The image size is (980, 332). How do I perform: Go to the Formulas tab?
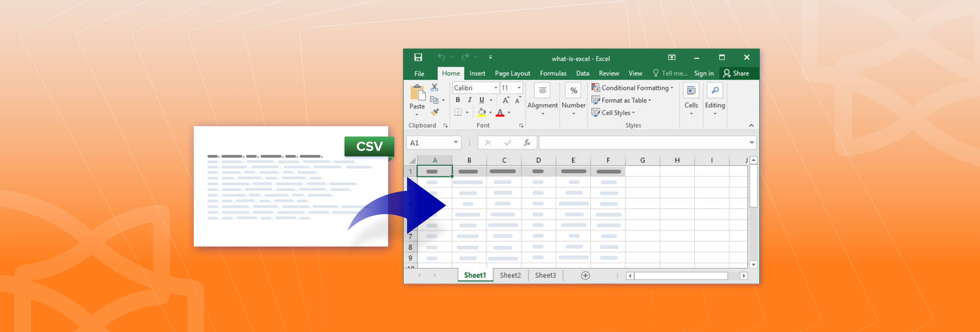coord(553,73)
